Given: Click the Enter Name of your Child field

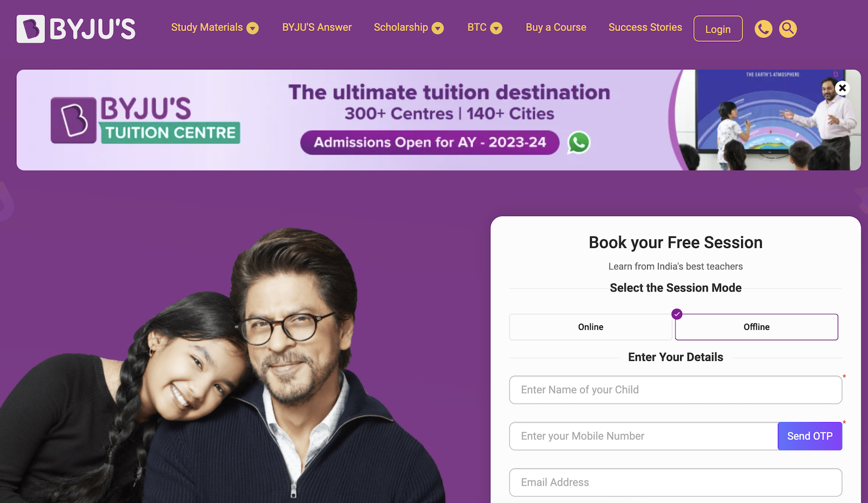Looking at the screenshot, I should (x=675, y=390).
